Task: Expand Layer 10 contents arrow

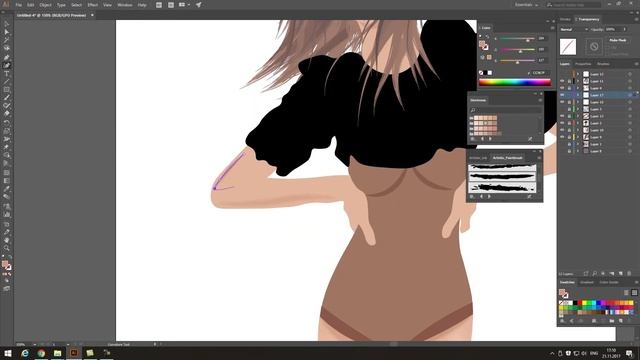Action: tap(578, 130)
